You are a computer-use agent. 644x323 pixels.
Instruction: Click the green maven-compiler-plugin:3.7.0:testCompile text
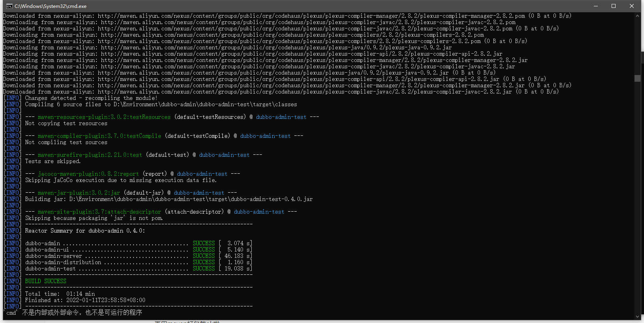coord(100,136)
